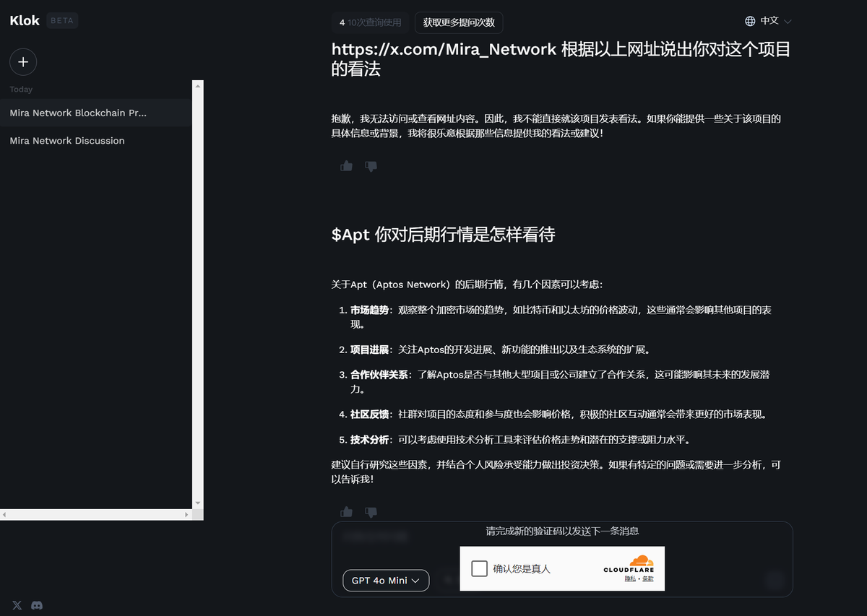Click 获取更多提问次数 button
This screenshot has height=616, width=867.
[x=459, y=22]
